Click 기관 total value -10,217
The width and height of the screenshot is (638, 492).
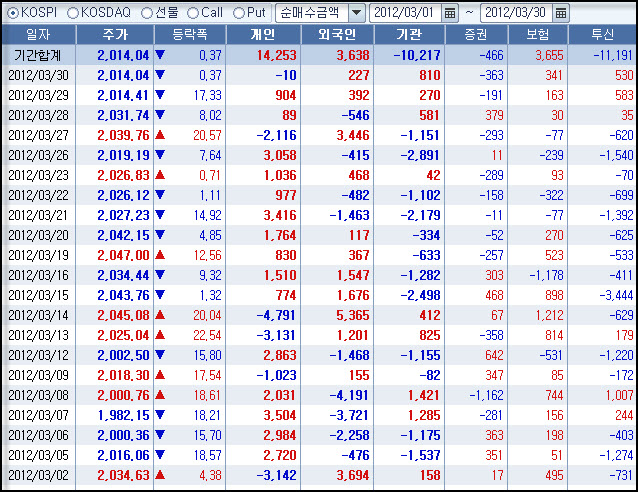pyautogui.click(x=417, y=55)
